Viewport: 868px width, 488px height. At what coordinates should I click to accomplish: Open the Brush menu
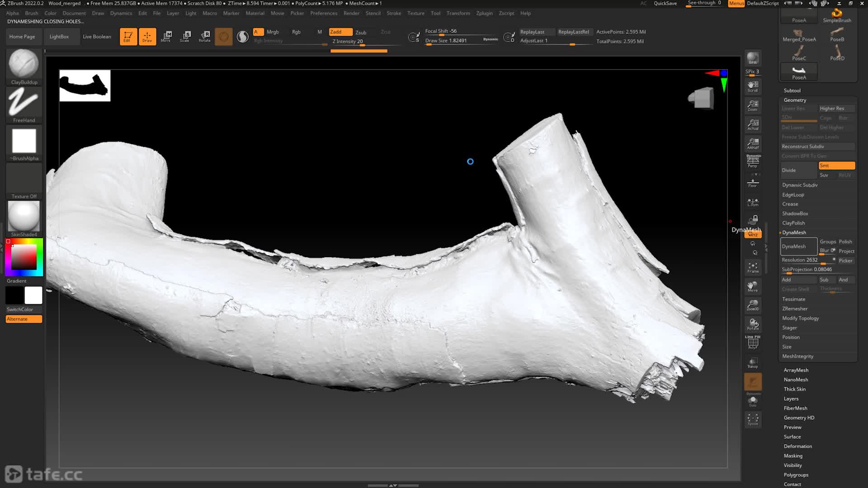coord(31,13)
